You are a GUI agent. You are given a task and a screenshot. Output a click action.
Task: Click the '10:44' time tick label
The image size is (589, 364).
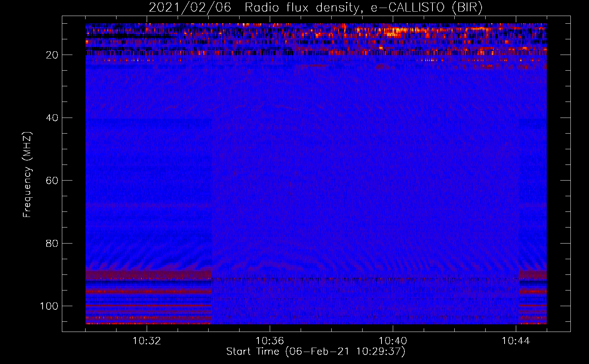pyautogui.click(x=516, y=341)
